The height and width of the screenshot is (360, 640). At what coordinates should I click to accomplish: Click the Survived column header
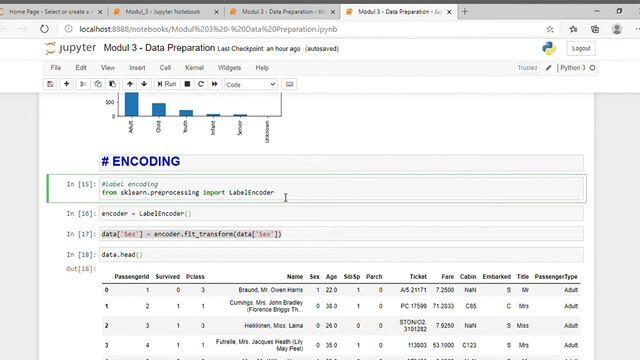coord(167,277)
